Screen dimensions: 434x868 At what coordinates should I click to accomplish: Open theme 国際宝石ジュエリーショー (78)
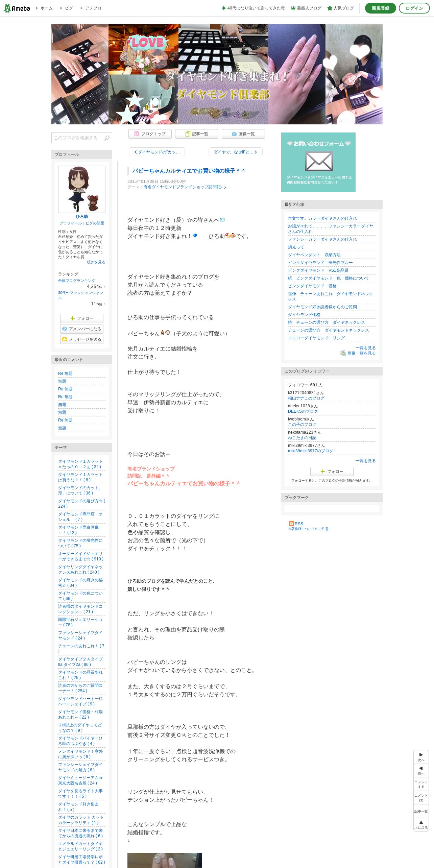point(80,622)
